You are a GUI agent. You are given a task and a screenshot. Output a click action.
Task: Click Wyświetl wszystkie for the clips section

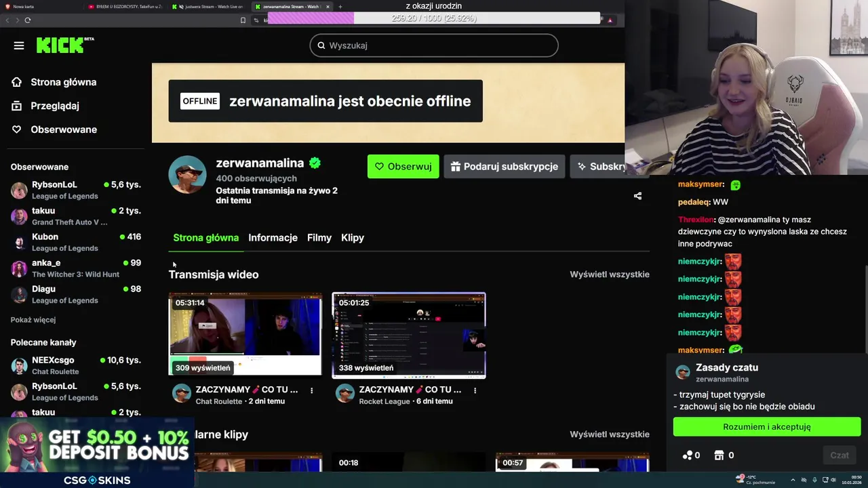click(610, 434)
